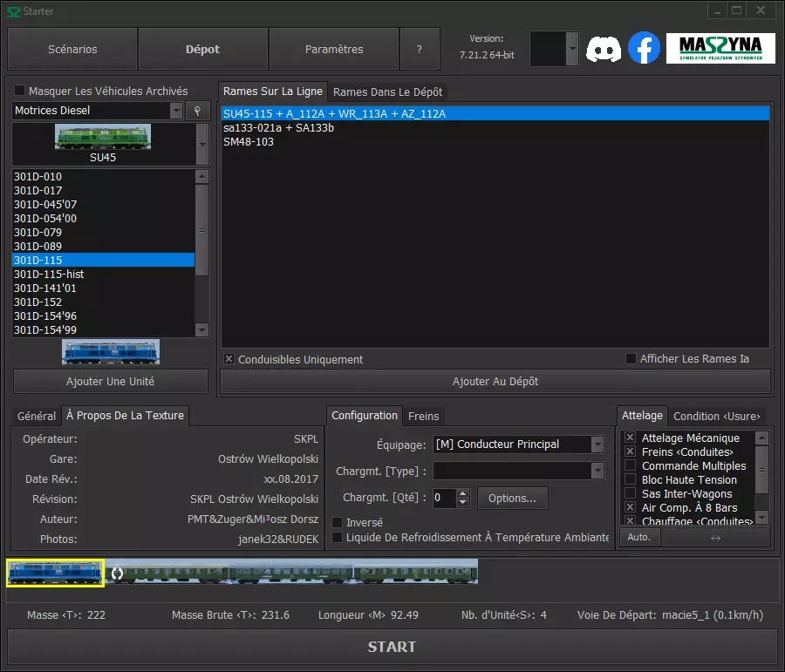
Task: Increase Chargmt. quantity with up stepper arrow
Action: (x=463, y=493)
